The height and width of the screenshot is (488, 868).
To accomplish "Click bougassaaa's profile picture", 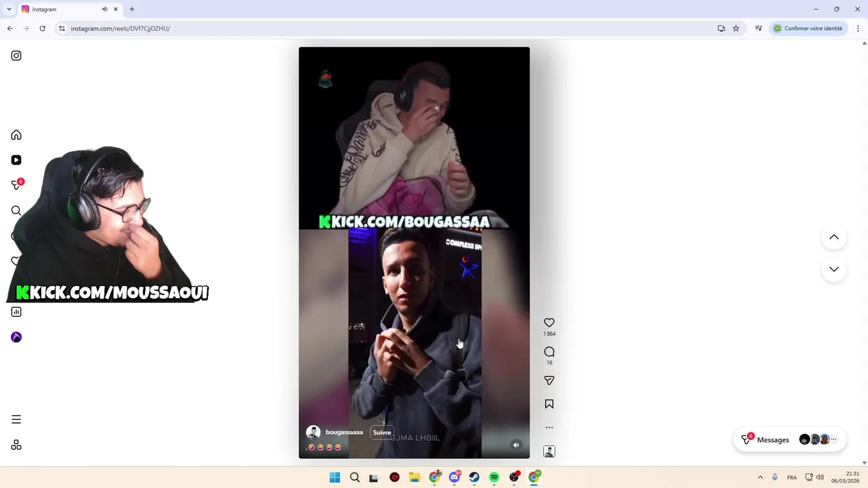I will tap(313, 432).
